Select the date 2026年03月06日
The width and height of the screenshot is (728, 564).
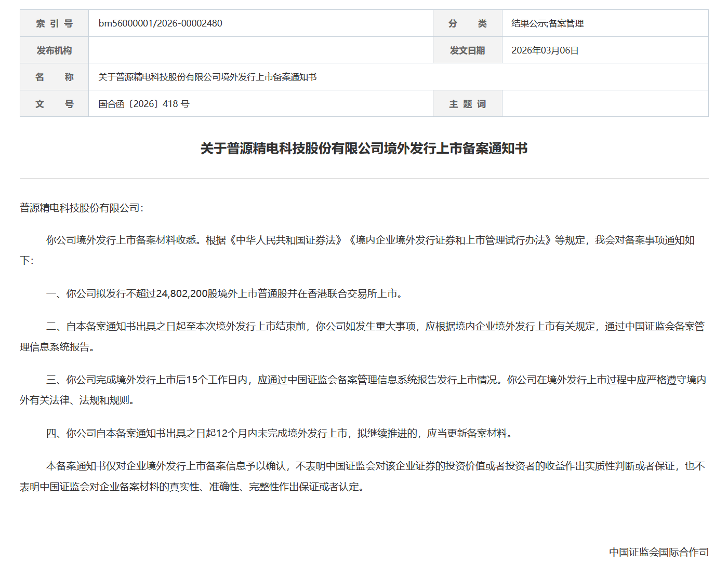(545, 50)
